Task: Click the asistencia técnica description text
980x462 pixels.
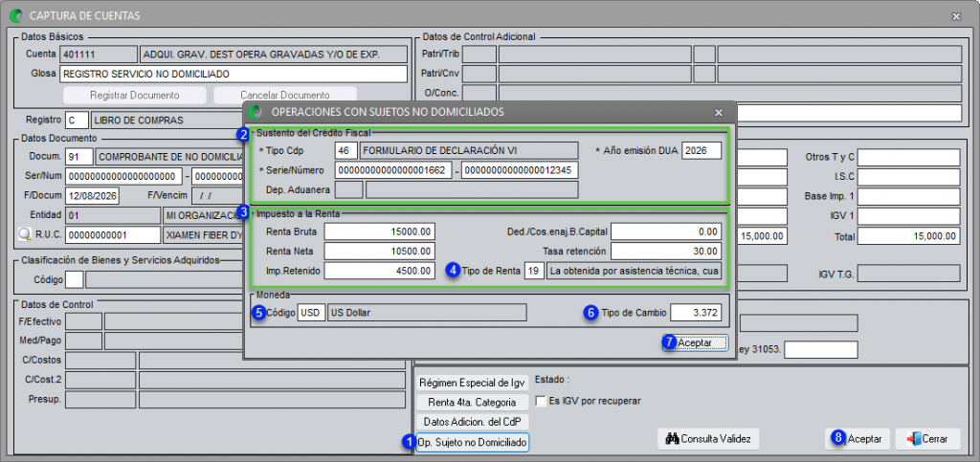Action: [634, 271]
